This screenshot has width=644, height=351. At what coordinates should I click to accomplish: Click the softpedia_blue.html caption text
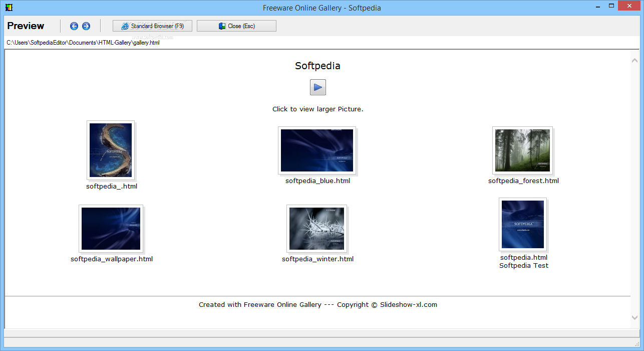(x=317, y=181)
